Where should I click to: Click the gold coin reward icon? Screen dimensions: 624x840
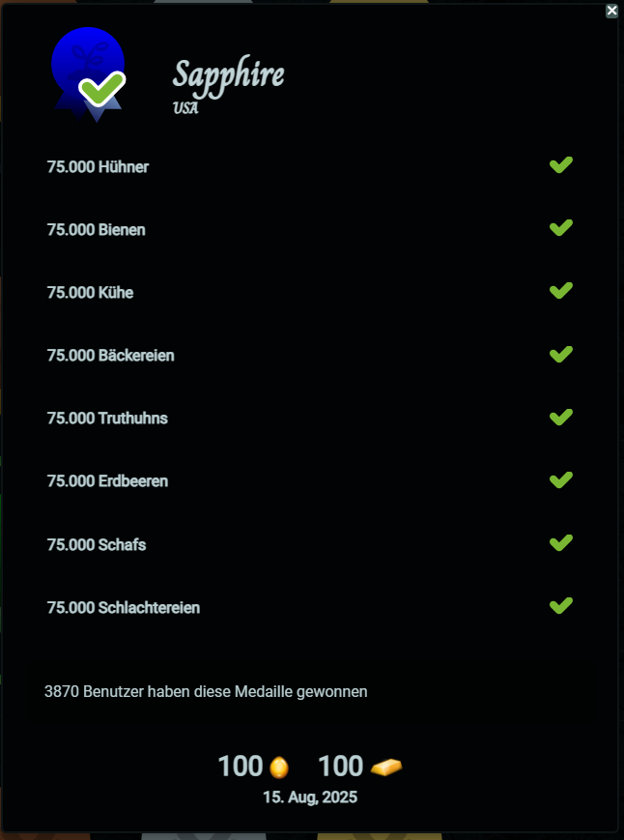(278, 768)
